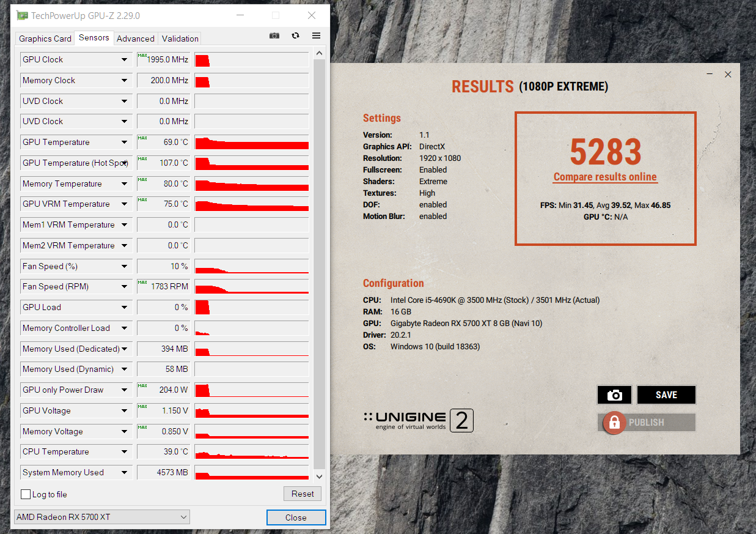
Task: Click Unigine camera screenshot button
Action: click(x=615, y=395)
